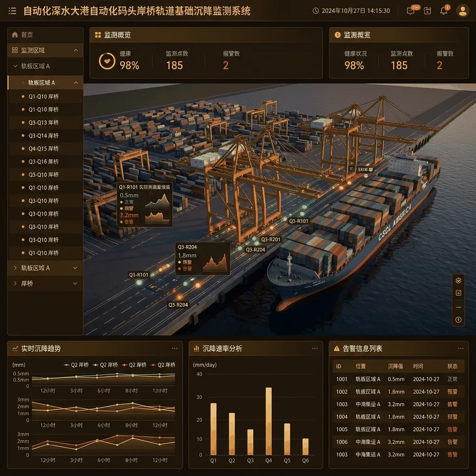Sort by the 状态 column header

[452, 366]
